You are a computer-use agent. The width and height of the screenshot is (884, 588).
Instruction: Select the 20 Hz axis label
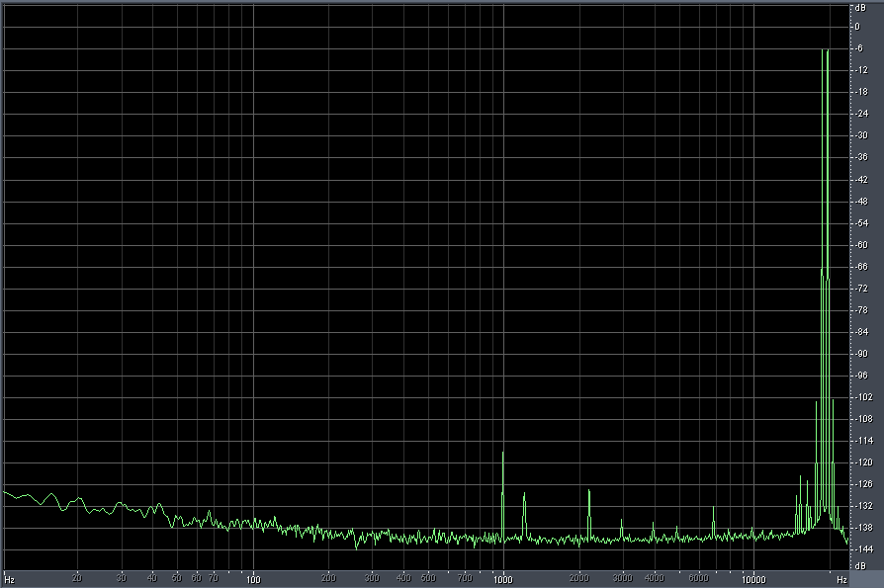pyautogui.click(x=77, y=577)
